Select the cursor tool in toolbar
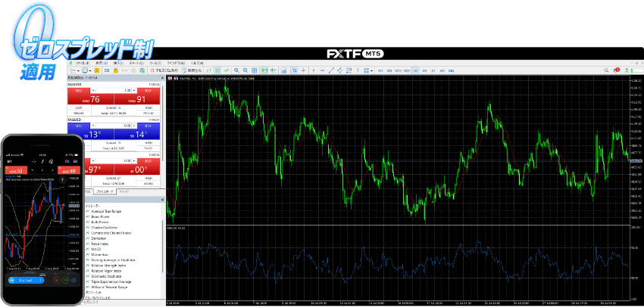The height and width of the screenshot is (308, 644). click(x=295, y=70)
